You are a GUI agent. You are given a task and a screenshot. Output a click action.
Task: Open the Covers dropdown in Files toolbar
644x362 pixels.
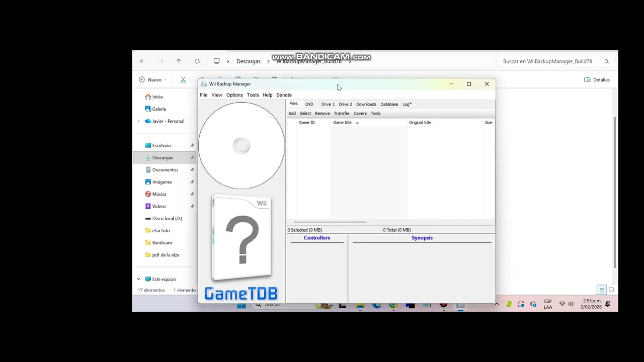(360, 114)
